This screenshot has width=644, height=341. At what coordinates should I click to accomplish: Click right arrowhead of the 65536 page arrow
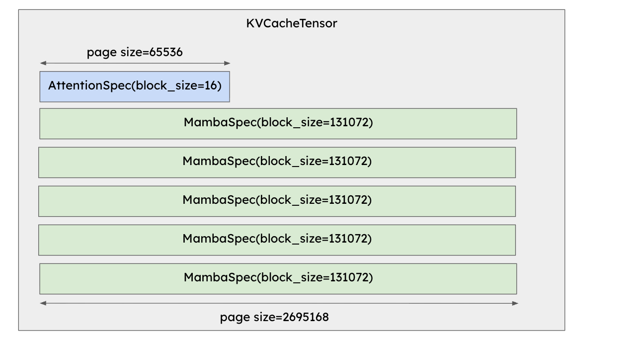pyautogui.click(x=228, y=63)
